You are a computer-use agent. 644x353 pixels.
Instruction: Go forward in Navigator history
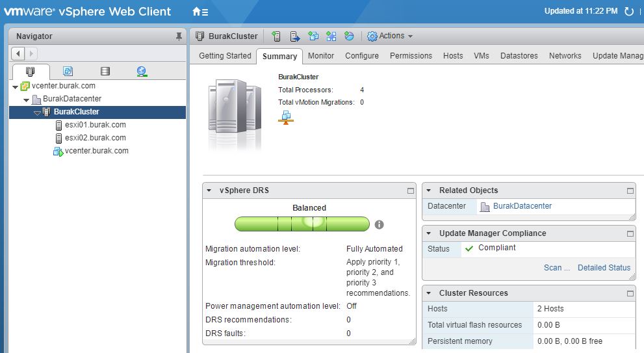31,53
